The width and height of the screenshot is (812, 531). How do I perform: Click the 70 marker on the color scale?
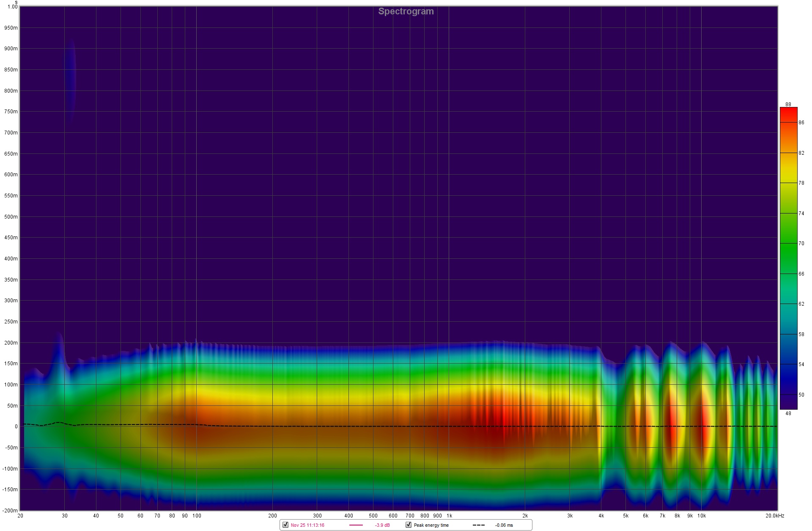801,244
